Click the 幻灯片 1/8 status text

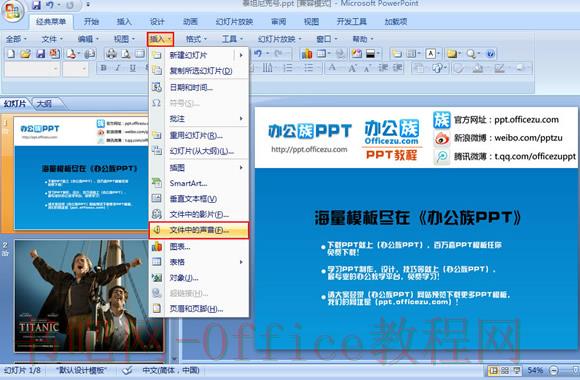[22, 370]
